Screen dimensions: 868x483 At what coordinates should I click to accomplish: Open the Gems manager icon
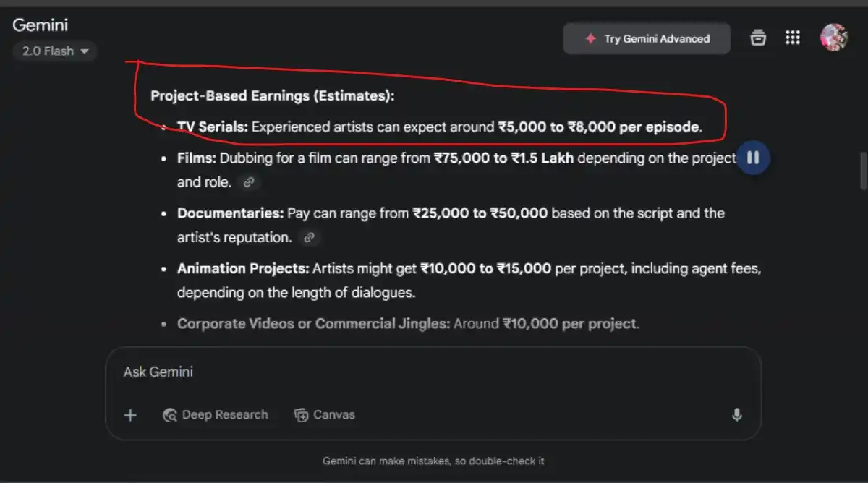pos(758,38)
